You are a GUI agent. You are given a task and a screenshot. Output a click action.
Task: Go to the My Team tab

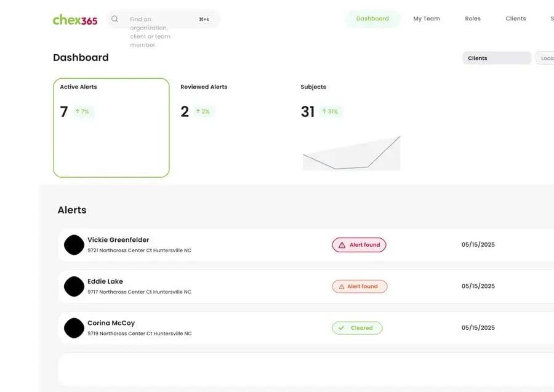coord(427,18)
